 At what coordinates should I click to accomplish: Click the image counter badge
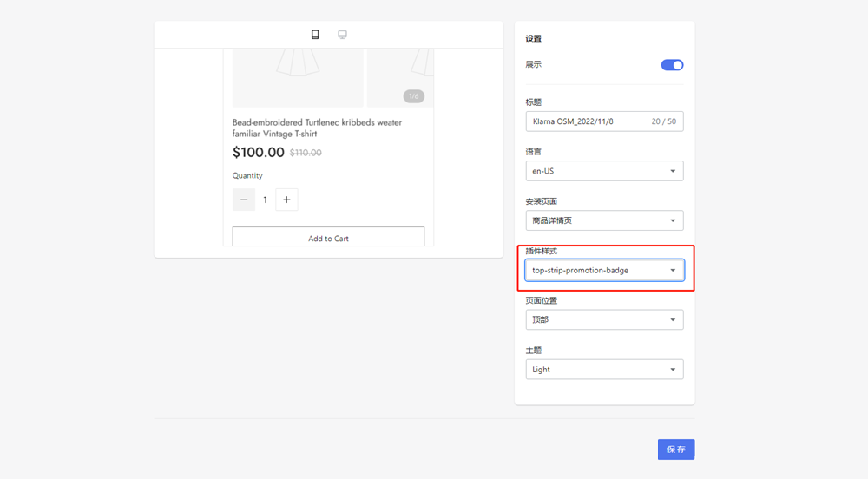[413, 96]
